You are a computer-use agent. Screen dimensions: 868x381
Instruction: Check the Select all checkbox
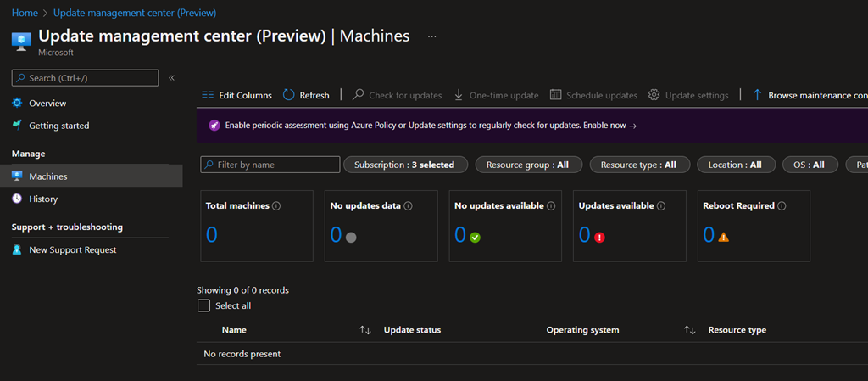tap(203, 305)
